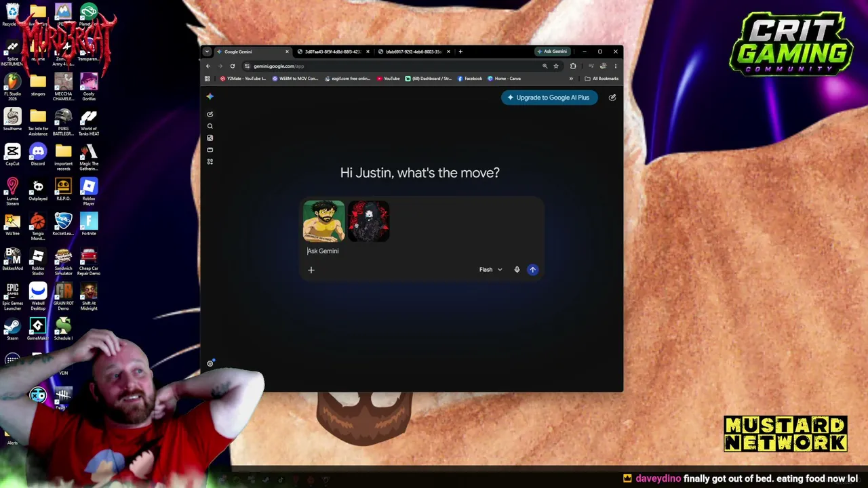Select the Roblox Player desktop icon
This screenshot has height=488, width=868.
(89, 192)
